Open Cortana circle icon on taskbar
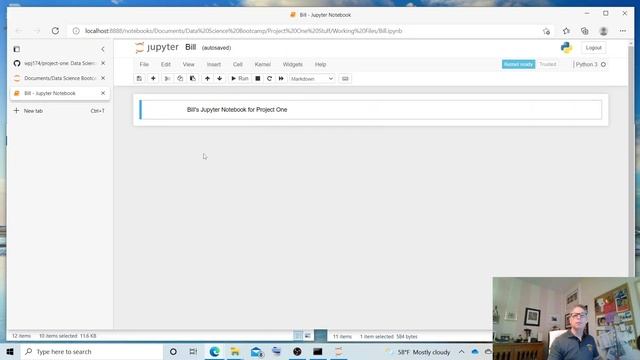This screenshot has width=640, height=360. 173,351
